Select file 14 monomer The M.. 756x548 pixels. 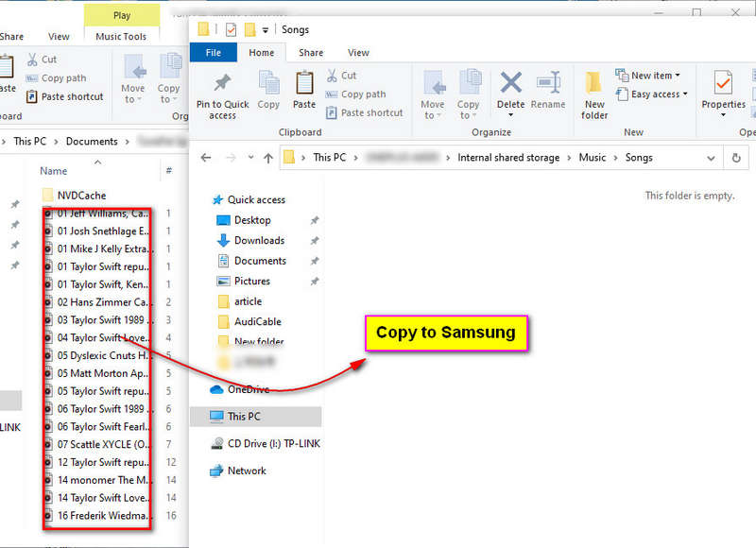tap(96, 480)
